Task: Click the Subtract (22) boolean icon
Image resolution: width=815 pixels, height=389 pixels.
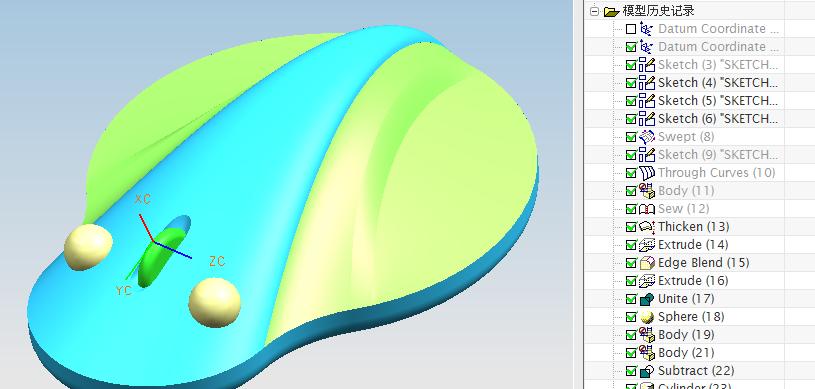Action: click(x=647, y=371)
